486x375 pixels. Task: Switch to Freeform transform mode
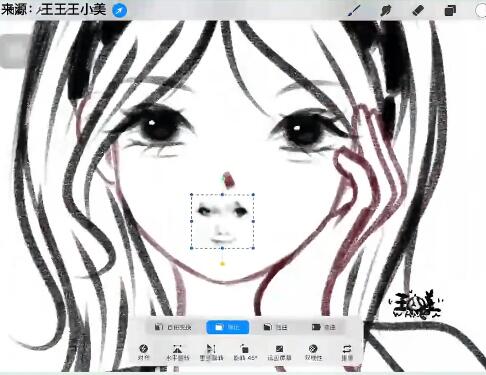tap(173, 327)
